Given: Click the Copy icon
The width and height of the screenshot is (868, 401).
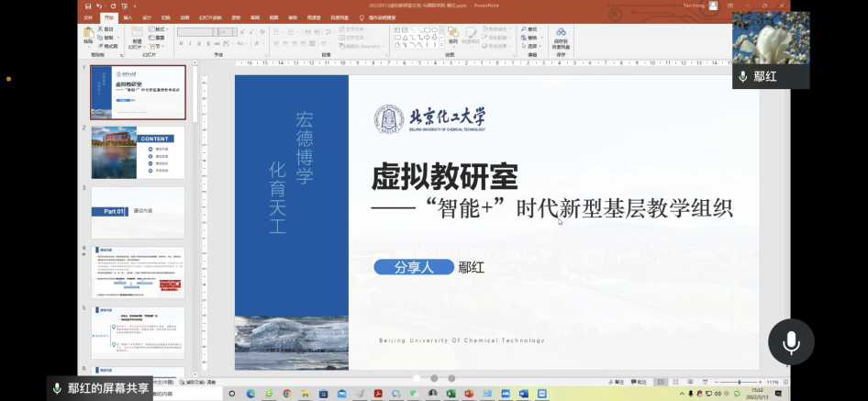Looking at the screenshot, I should click(x=100, y=38).
